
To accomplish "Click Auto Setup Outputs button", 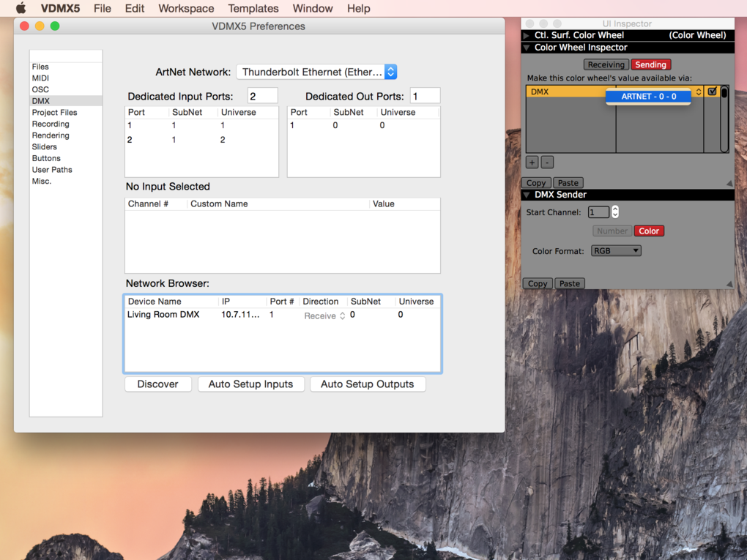I will (368, 384).
